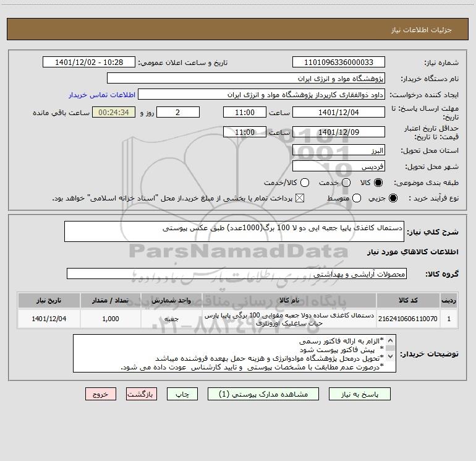The image size is (476, 461).
Task: Click the quantity cell 1,000
Action: pos(111,319)
